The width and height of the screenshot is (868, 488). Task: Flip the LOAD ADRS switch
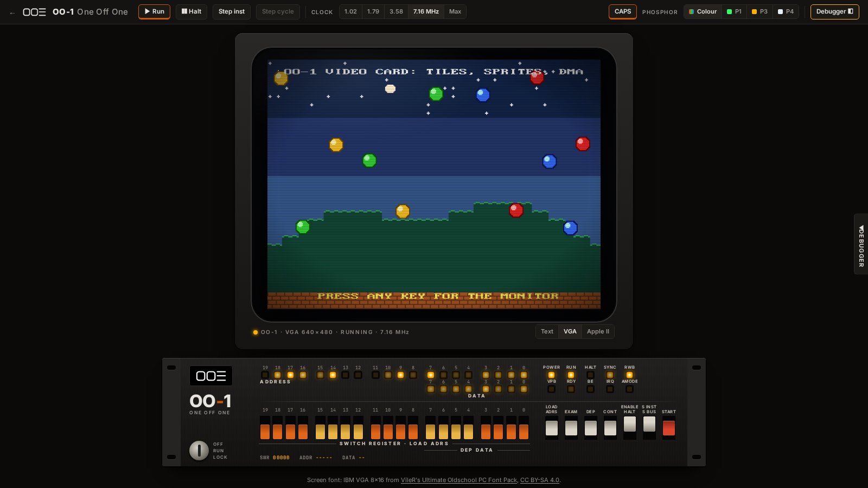[x=551, y=428]
